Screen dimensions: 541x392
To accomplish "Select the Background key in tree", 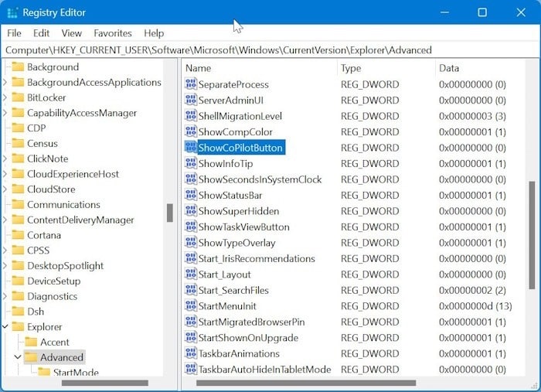I will pyautogui.click(x=53, y=67).
